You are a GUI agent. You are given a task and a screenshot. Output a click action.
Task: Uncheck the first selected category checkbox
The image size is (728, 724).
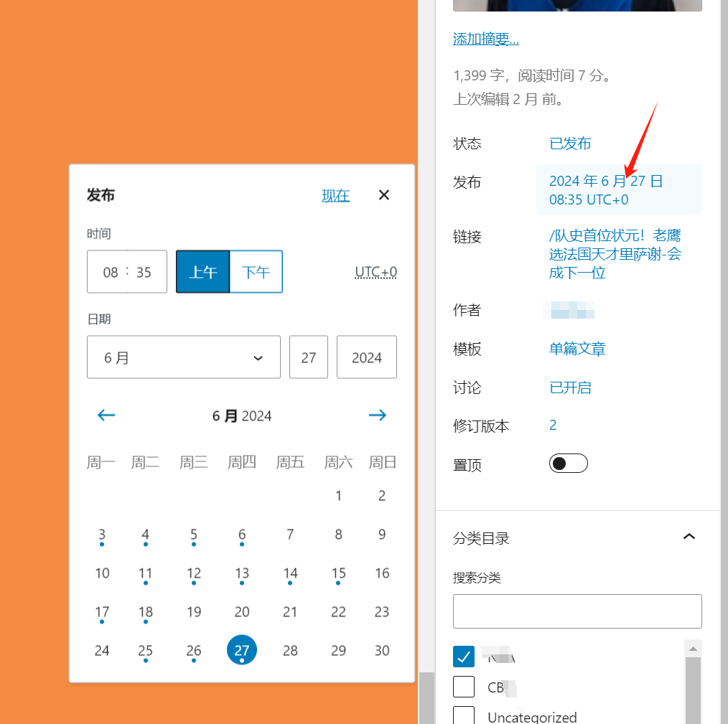pos(464,656)
